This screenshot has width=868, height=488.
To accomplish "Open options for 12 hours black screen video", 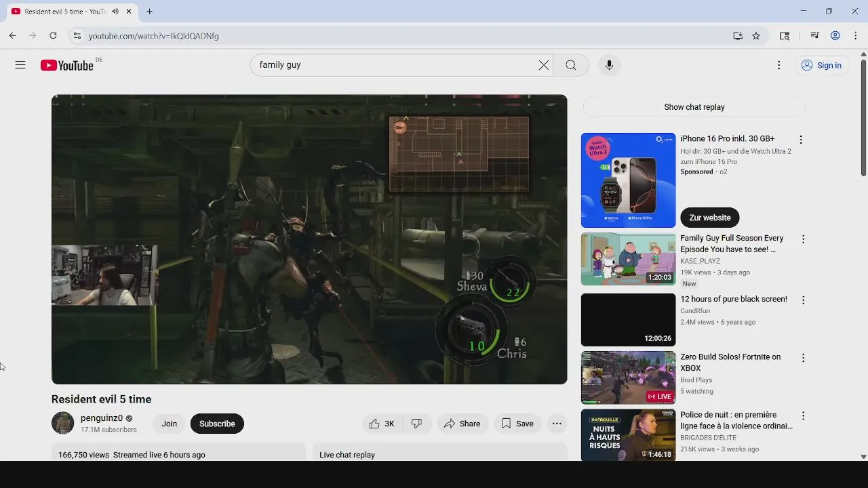I will click(x=803, y=300).
